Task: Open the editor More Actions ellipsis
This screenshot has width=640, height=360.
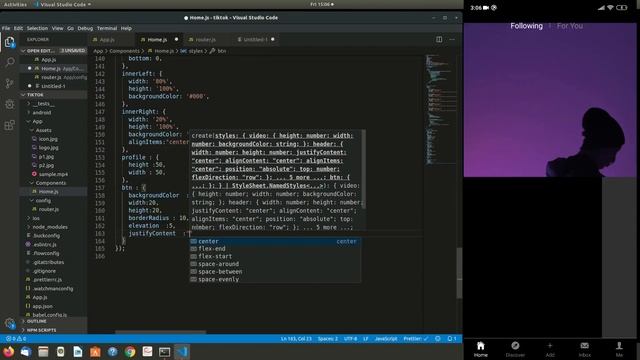Action: click(452, 40)
